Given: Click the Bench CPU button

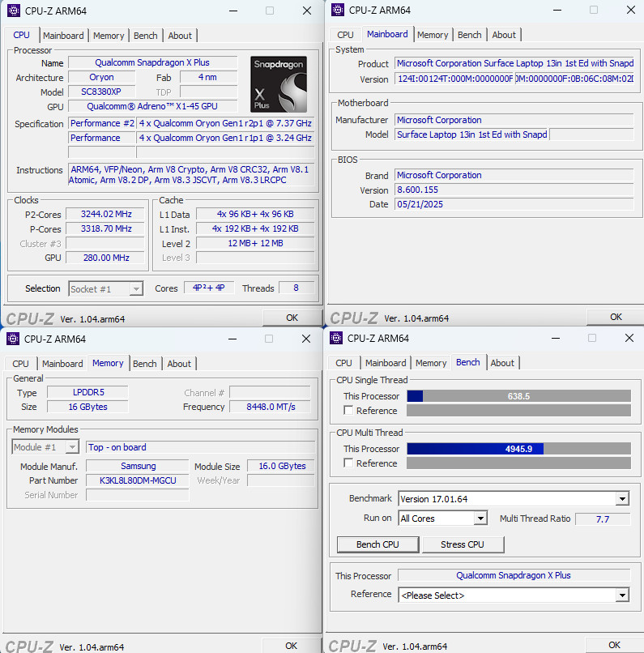Looking at the screenshot, I should click(377, 544).
